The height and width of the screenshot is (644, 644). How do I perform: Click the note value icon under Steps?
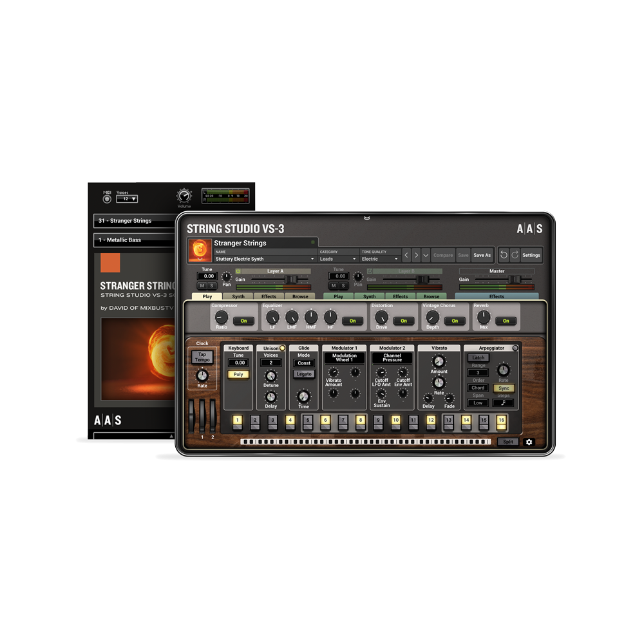point(504,403)
